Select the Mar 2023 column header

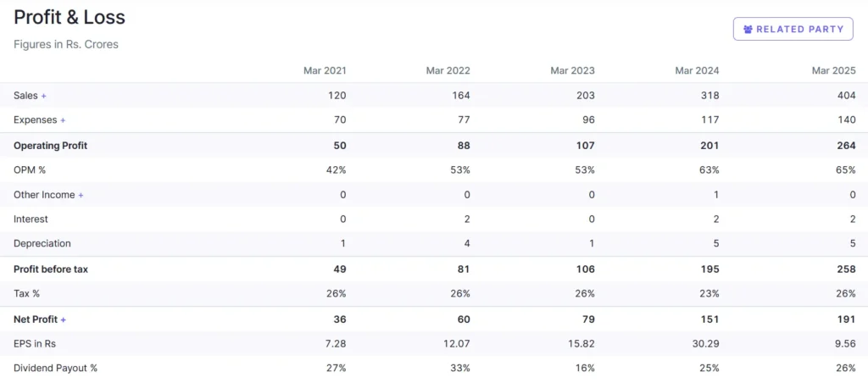572,70
